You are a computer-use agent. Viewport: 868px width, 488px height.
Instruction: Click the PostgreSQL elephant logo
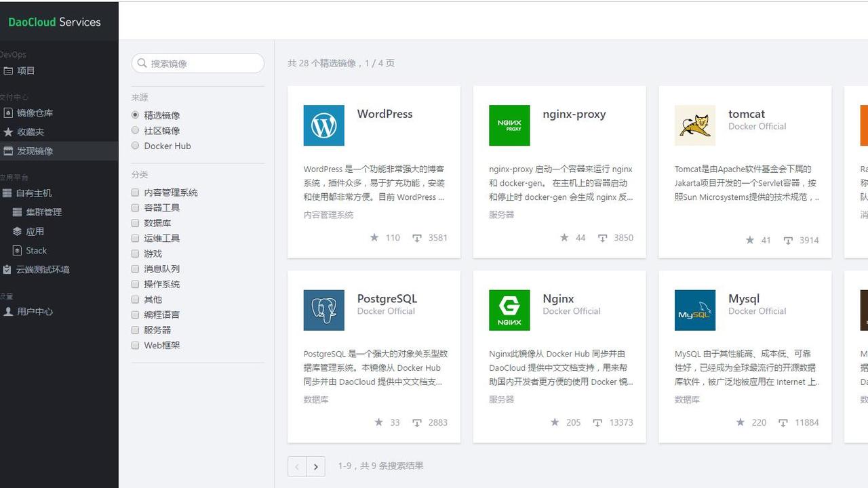(324, 310)
